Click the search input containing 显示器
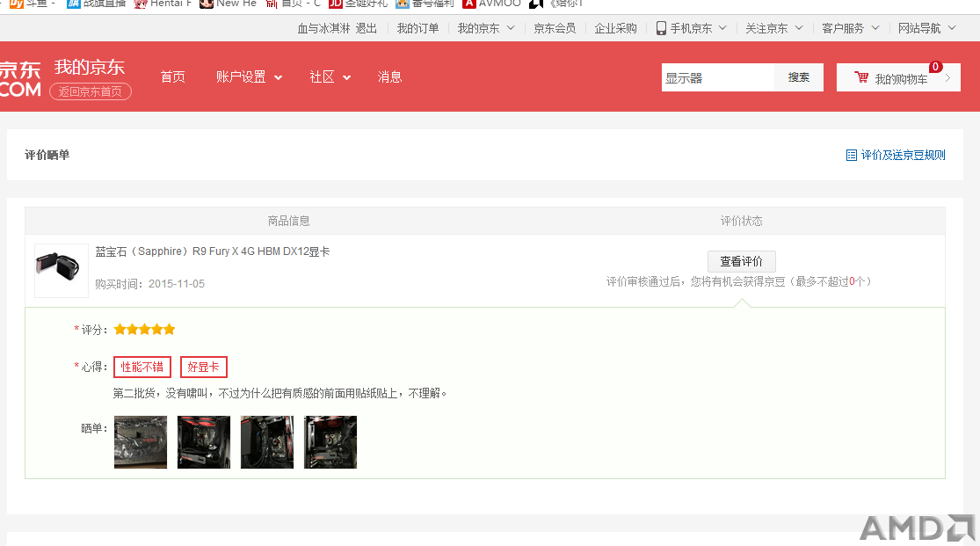The height and width of the screenshot is (546, 980). click(718, 76)
